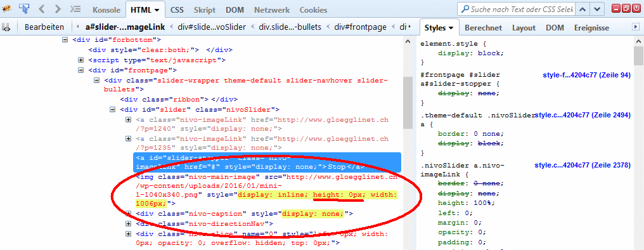This screenshot has width=644, height=250.
Task: Switch to the Skript tab
Action: pyautogui.click(x=205, y=10)
